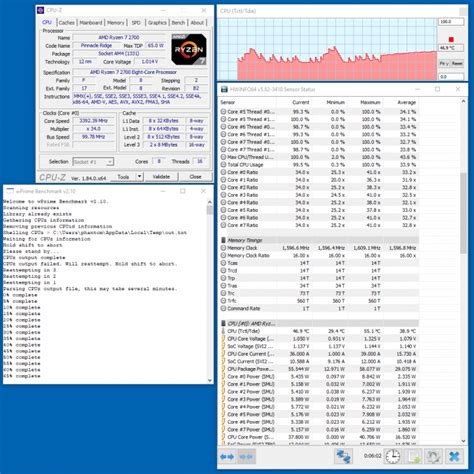Viewport: 474px width, 474px height.
Task: Click the Memory Timings group icon
Action: tap(223, 240)
